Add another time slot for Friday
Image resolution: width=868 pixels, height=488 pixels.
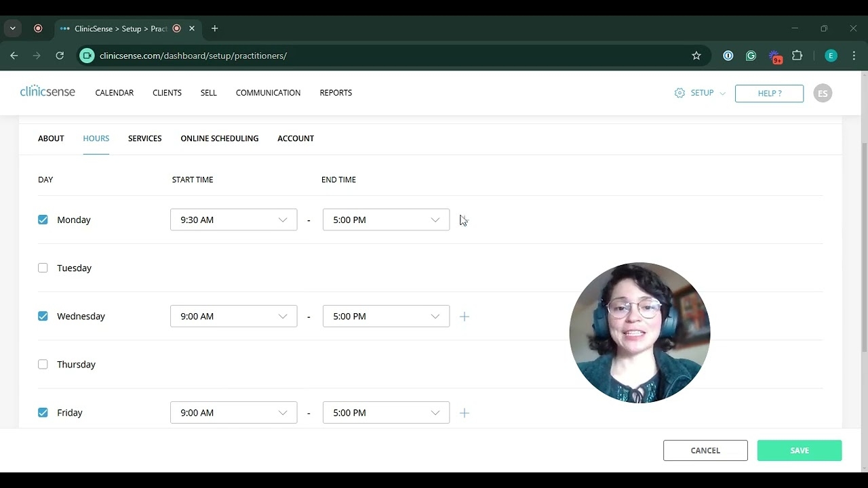[x=465, y=413]
